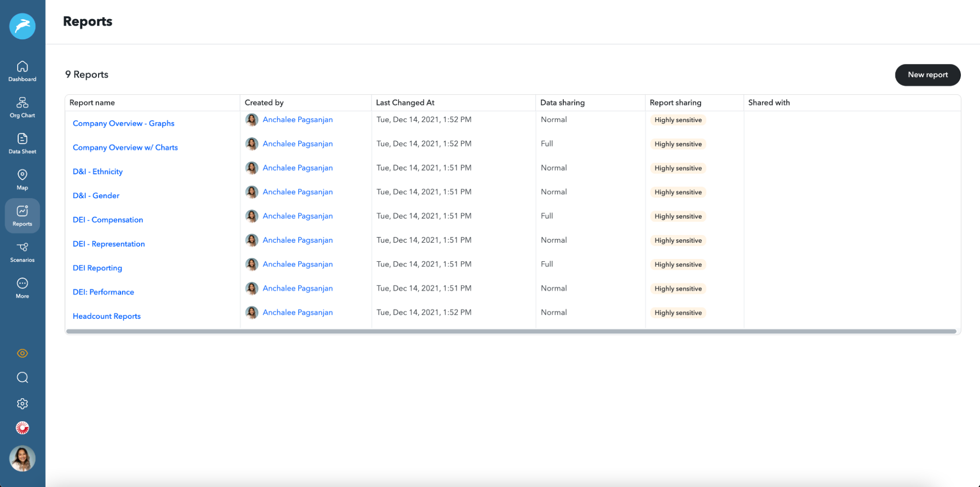Sort by the Last Changed At column
Image resolution: width=980 pixels, height=487 pixels.
pos(404,103)
